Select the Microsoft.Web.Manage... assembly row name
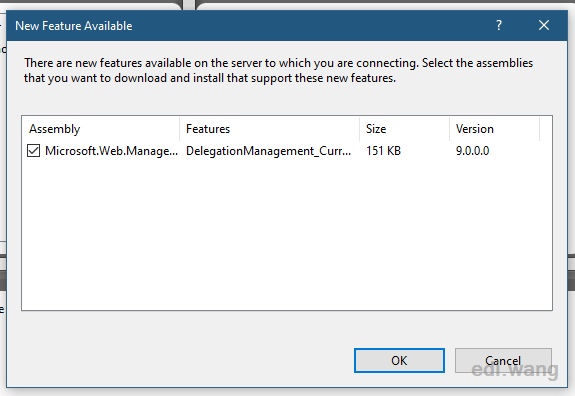Viewport: 575px width, 396px height. (x=111, y=151)
